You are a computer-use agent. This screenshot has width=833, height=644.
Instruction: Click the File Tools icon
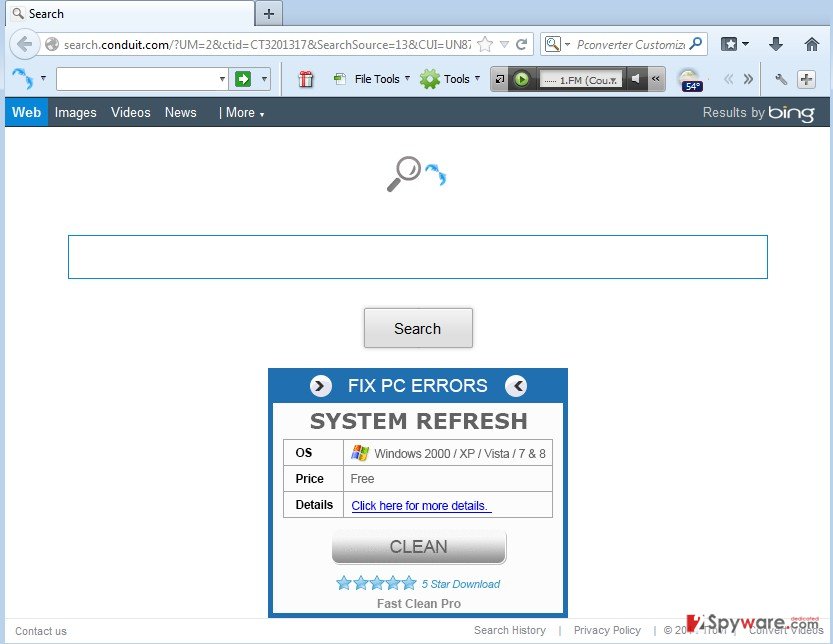[x=340, y=79]
